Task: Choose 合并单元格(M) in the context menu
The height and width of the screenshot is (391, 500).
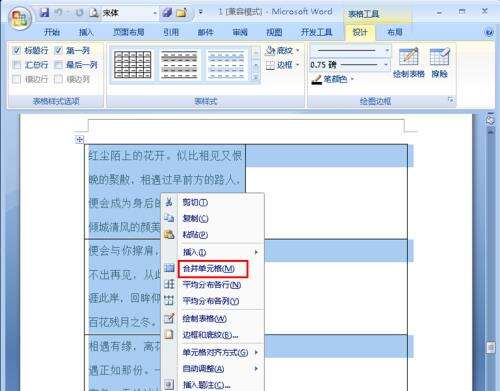Action: tap(213, 269)
